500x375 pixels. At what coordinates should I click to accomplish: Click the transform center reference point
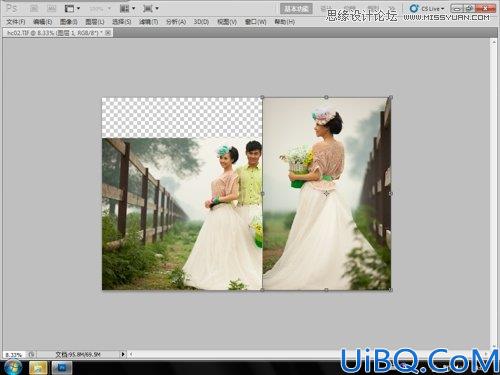point(326,193)
